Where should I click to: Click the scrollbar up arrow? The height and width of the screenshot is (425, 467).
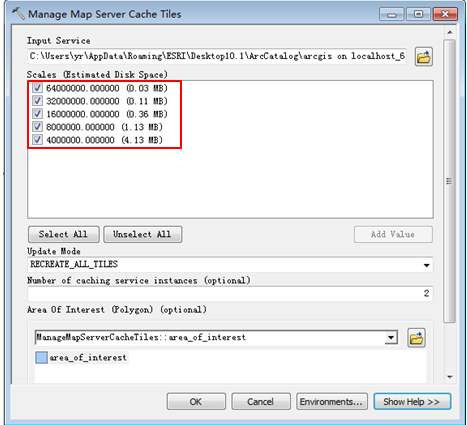point(450,32)
